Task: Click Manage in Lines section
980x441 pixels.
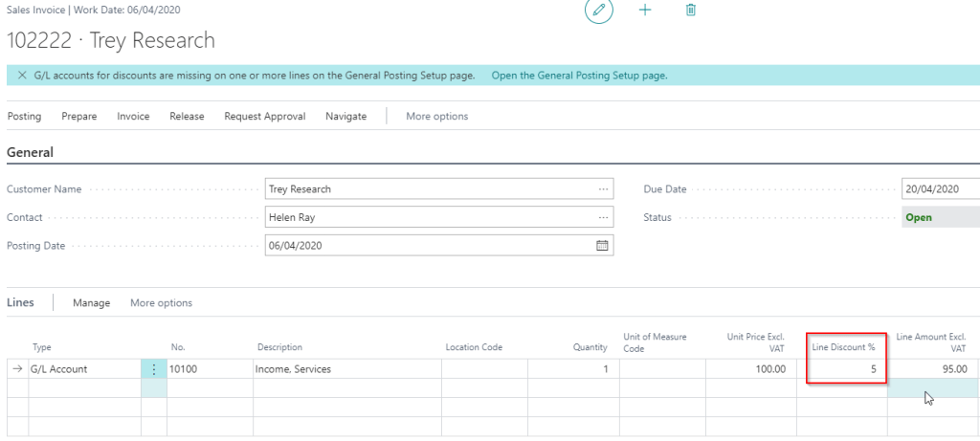Action: point(91,303)
